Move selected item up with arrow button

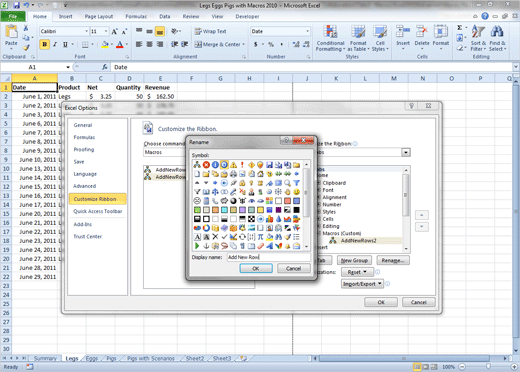[x=422, y=215]
